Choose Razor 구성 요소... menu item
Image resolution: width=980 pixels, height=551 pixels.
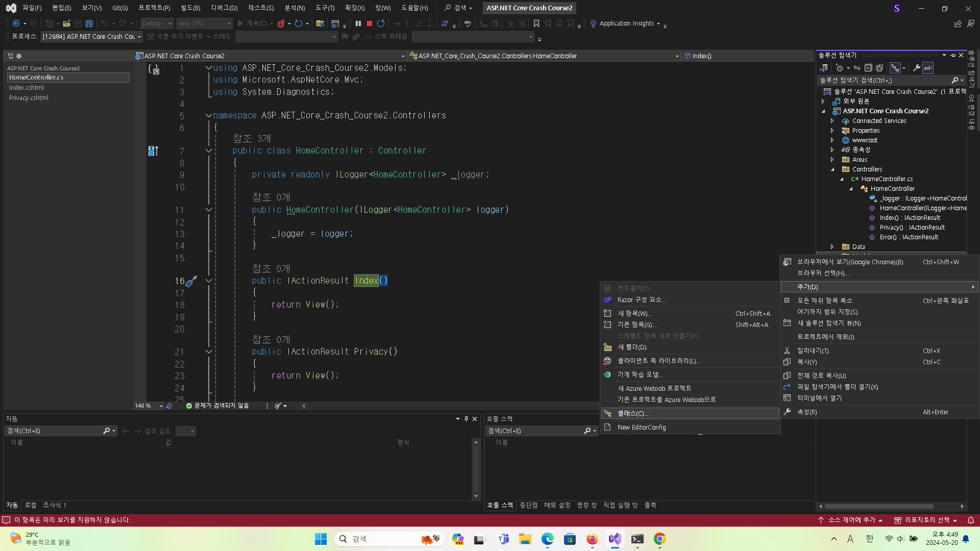point(690,300)
